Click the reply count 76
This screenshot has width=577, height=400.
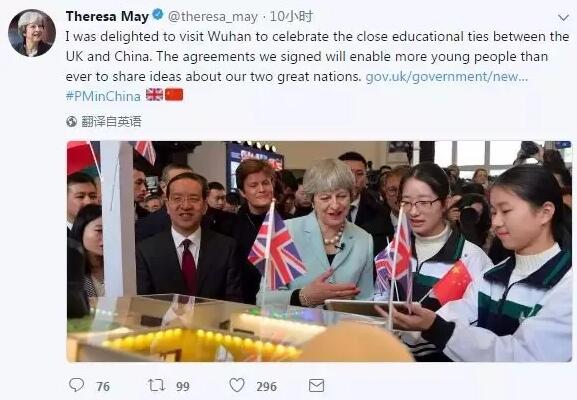point(103,386)
